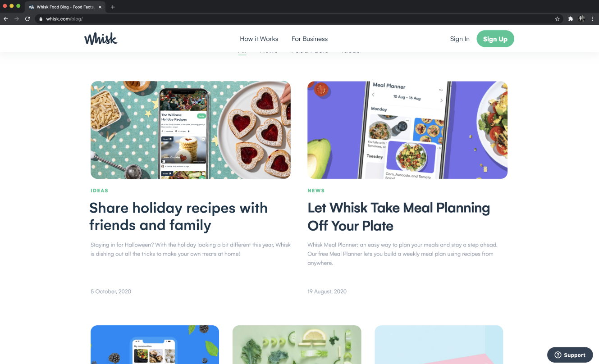This screenshot has height=364, width=599.
Task: Open the browser extensions puzzle icon
Action: tap(571, 19)
